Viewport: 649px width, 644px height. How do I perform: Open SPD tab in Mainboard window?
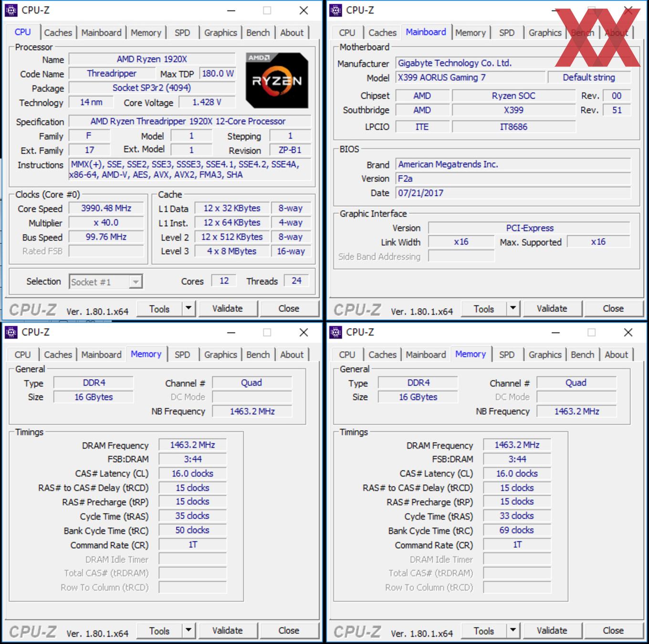[x=507, y=32]
